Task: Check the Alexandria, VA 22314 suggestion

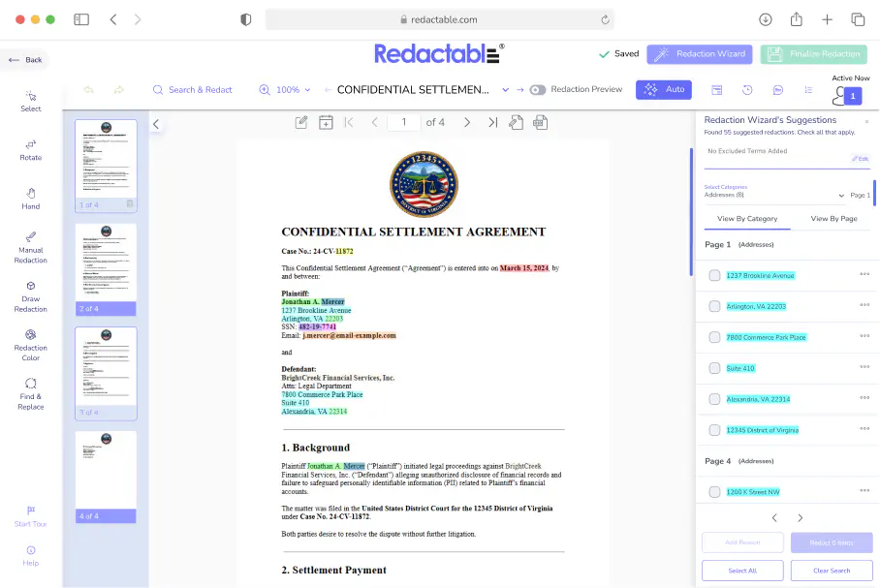Action: pyautogui.click(x=714, y=399)
